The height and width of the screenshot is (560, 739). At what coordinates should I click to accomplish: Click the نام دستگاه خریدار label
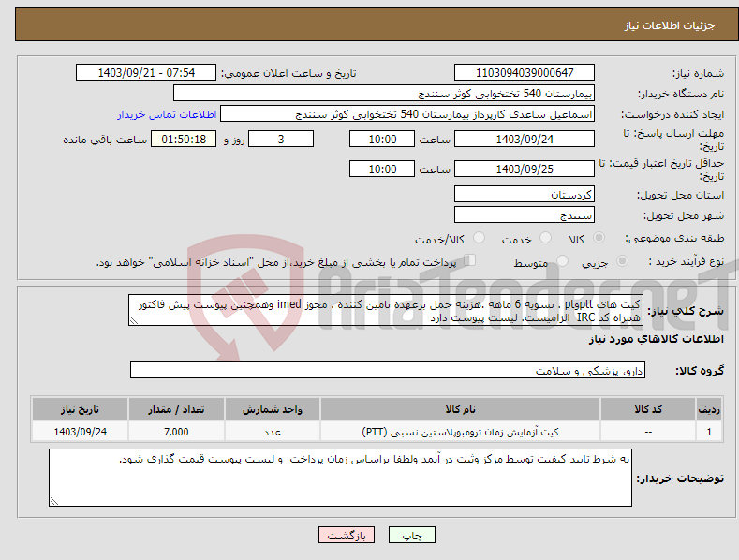681,94
